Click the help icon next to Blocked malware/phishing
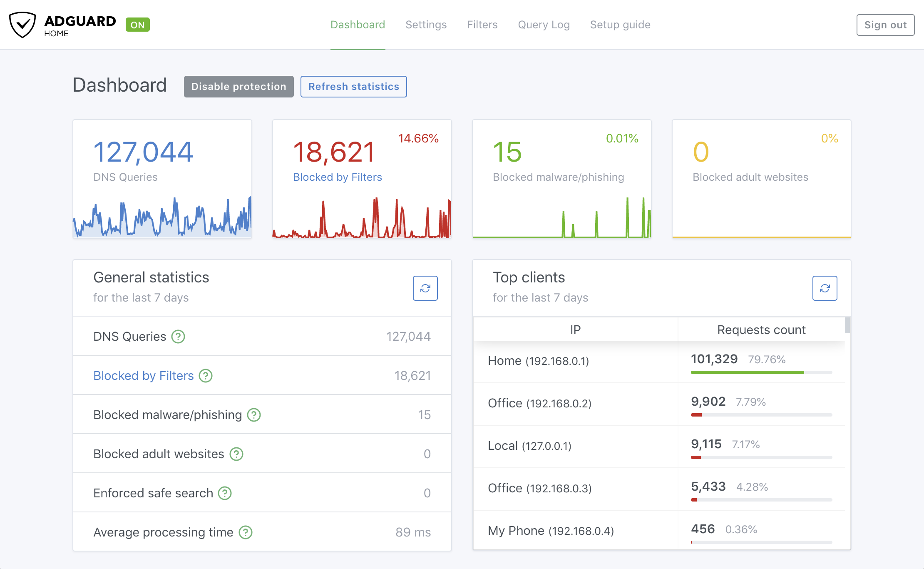This screenshot has width=924, height=569. tap(255, 415)
